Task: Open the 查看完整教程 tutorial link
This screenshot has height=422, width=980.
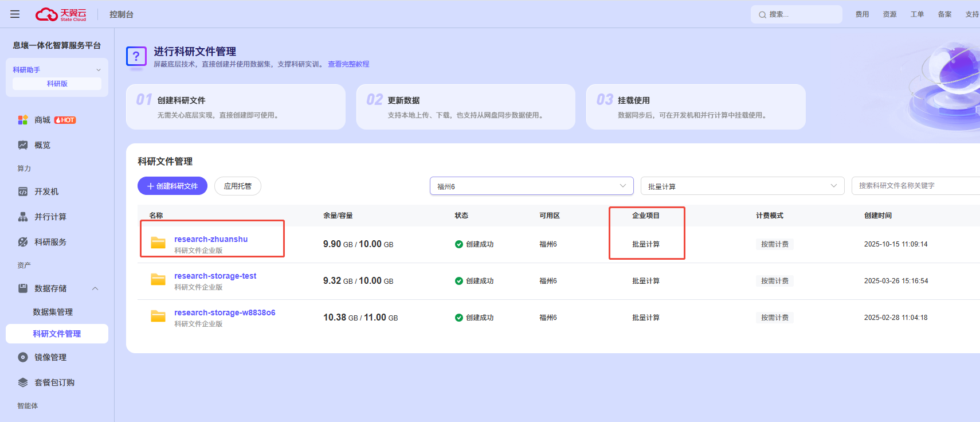Action: (348, 64)
